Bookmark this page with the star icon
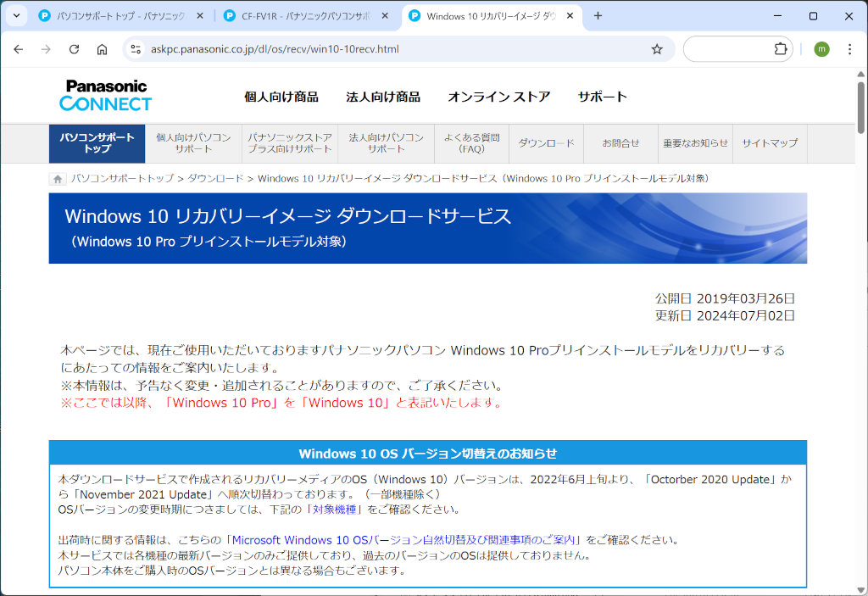This screenshot has height=596, width=868. (657, 49)
